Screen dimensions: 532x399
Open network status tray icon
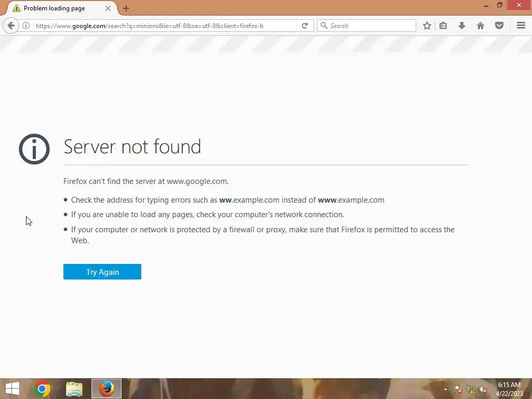[x=471, y=389]
